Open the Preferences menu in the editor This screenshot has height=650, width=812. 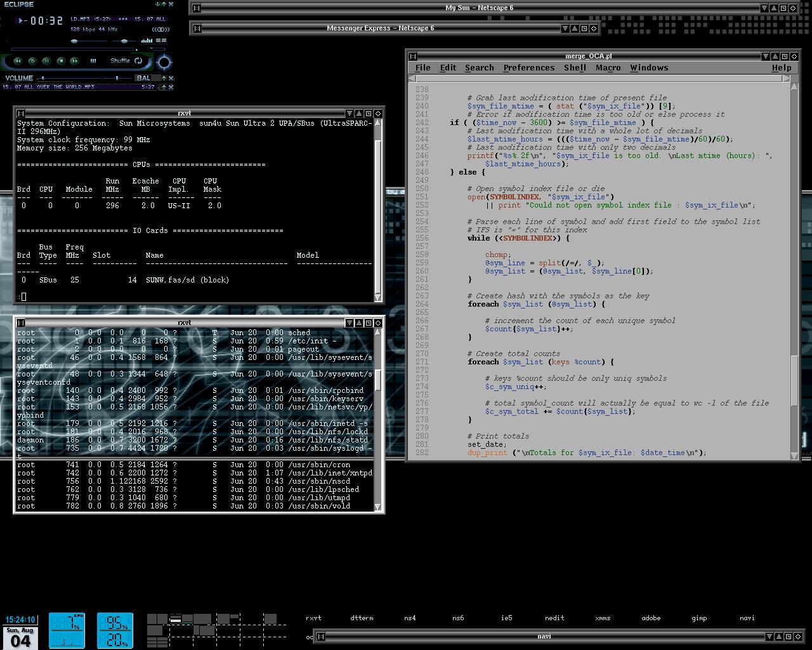[x=528, y=68]
